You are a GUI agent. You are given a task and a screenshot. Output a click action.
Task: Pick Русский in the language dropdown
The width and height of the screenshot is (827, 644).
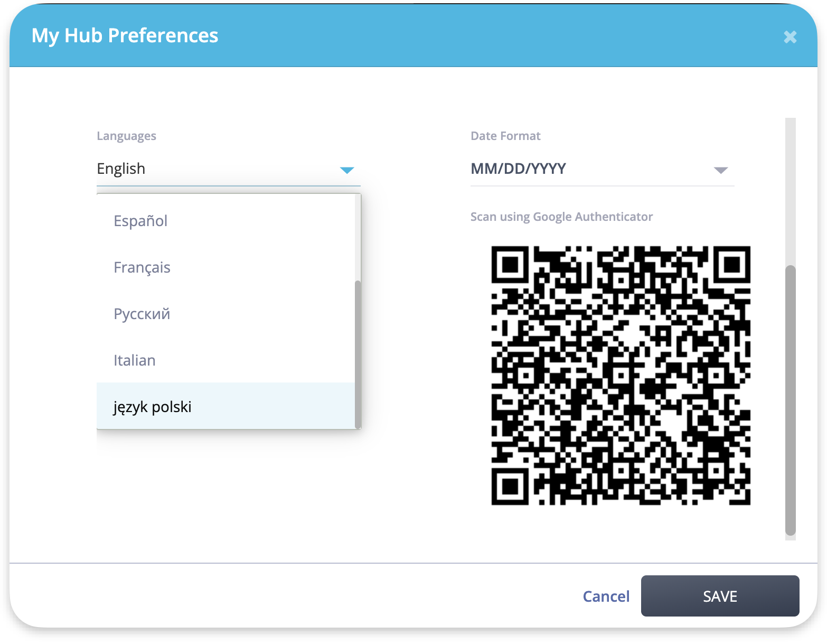pyautogui.click(x=226, y=313)
